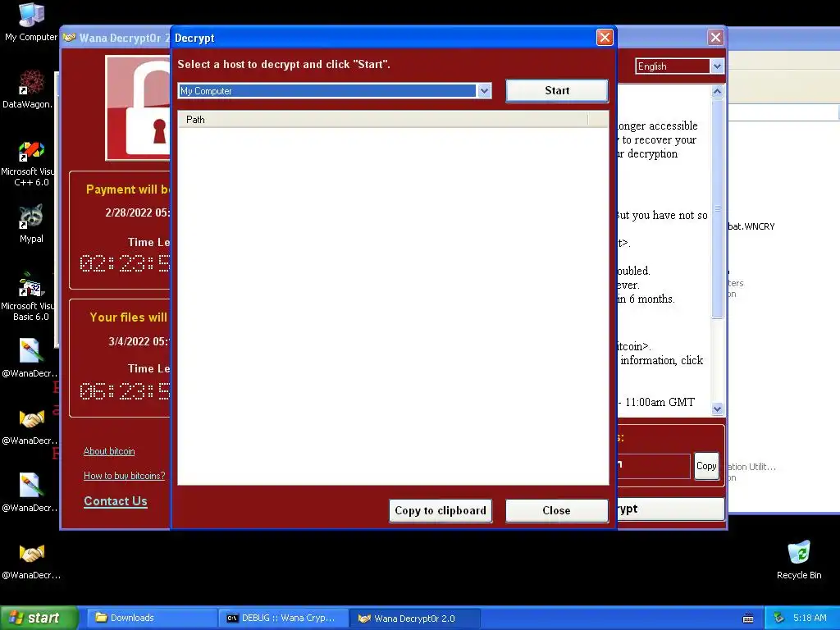Close the Decrypt dialog with X
The image size is (840, 630).
(x=605, y=38)
